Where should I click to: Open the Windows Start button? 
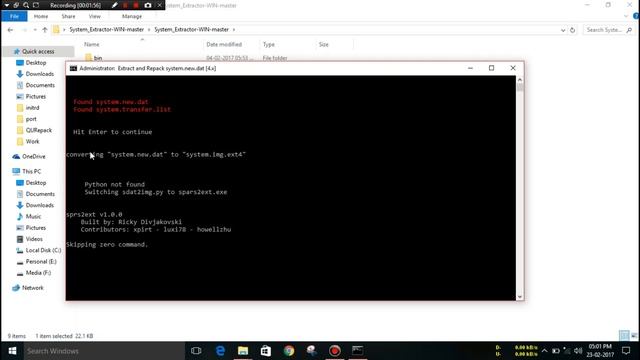pos(12,351)
